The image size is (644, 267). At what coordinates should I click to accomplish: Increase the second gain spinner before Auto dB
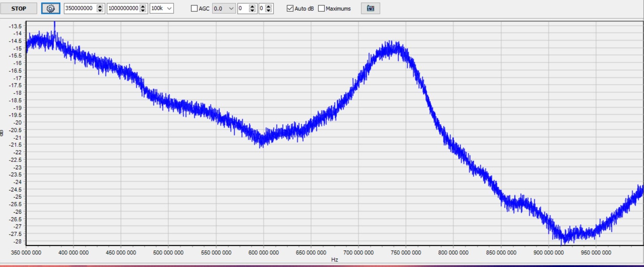pyautogui.click(x=268, y=6)
